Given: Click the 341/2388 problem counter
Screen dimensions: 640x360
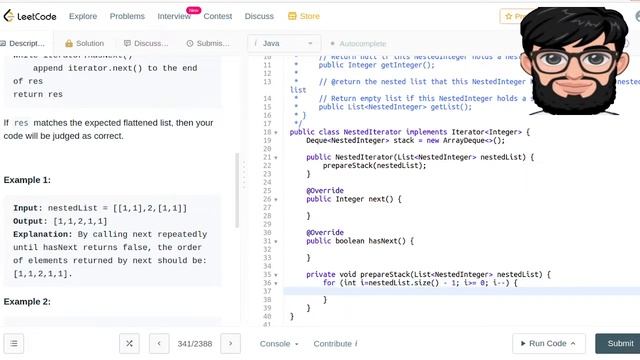Looking at the screenshot, I should pyautogui.click(x=195, y=344).
